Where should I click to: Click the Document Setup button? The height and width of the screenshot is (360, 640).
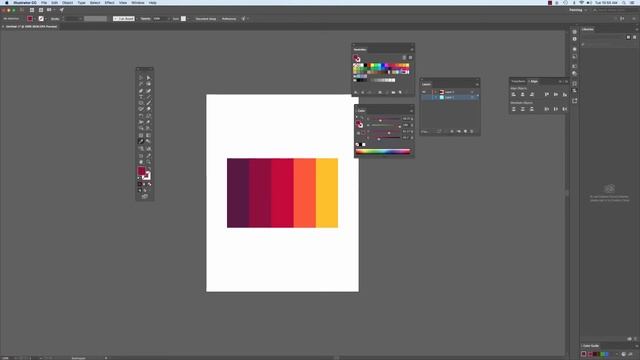(x=206, y=19)
